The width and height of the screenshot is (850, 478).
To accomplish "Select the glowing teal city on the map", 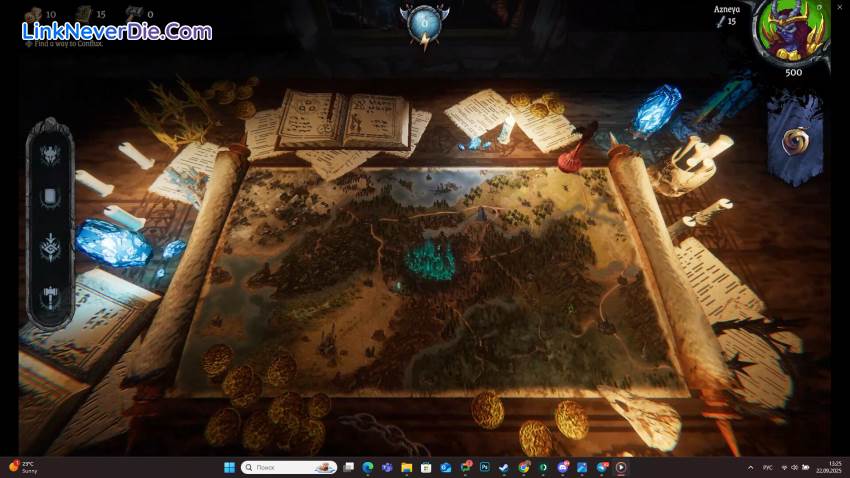I will (430, 260).
